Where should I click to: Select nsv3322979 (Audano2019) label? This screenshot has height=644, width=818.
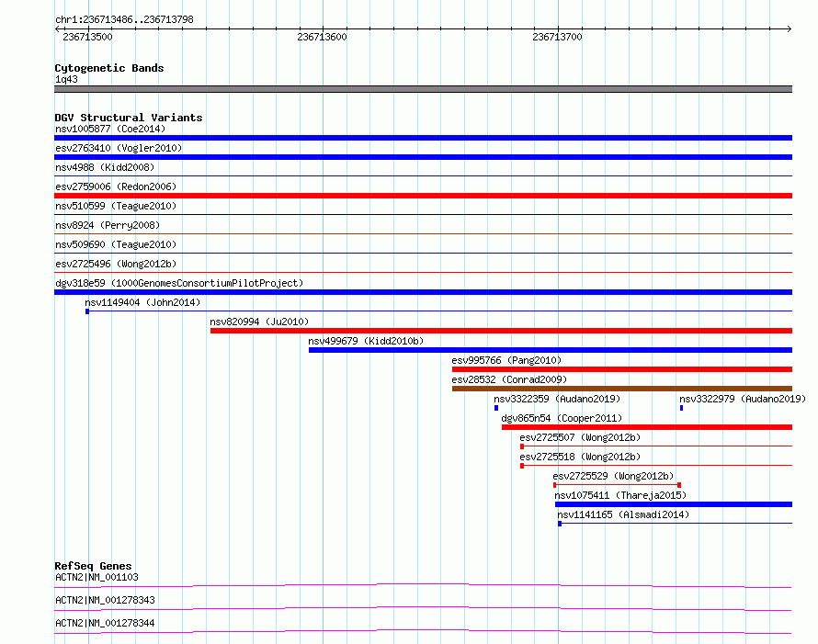tap(743, 399)
